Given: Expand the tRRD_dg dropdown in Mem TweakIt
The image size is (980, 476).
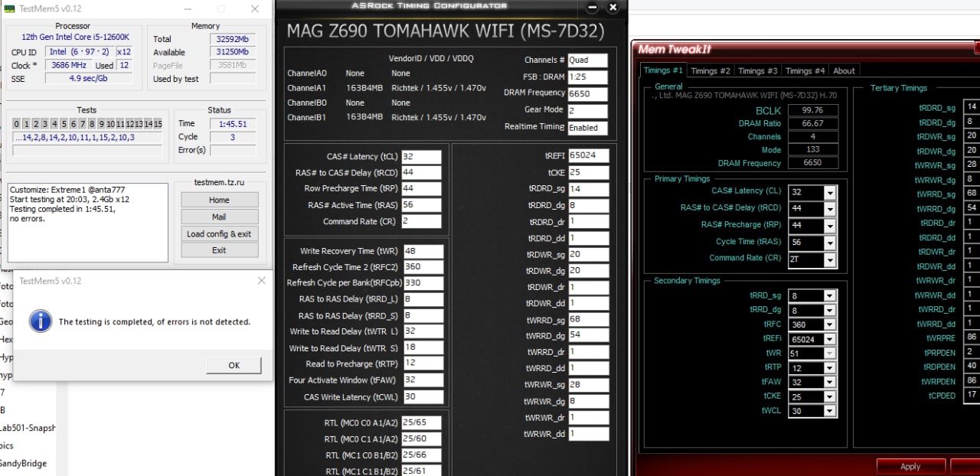Looking at the screenshot, I should pyautogui.click(x=830, y=311).
